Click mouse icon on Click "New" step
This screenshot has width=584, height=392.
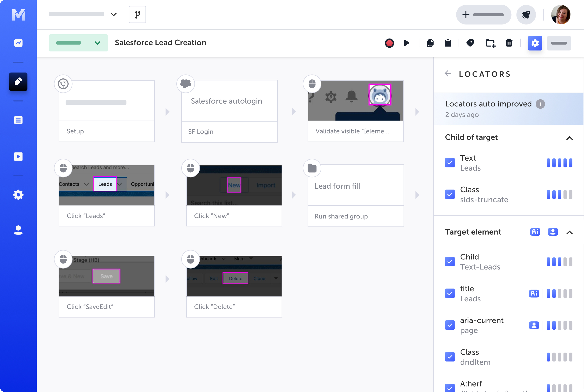click(190, 168)
